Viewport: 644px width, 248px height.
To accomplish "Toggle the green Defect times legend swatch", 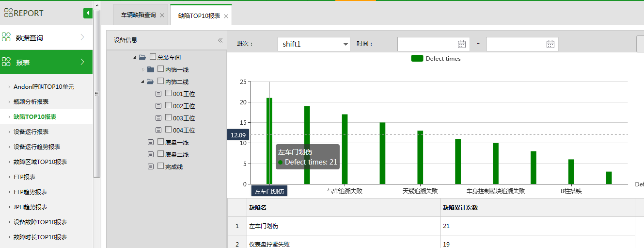I will coord(417,59).
